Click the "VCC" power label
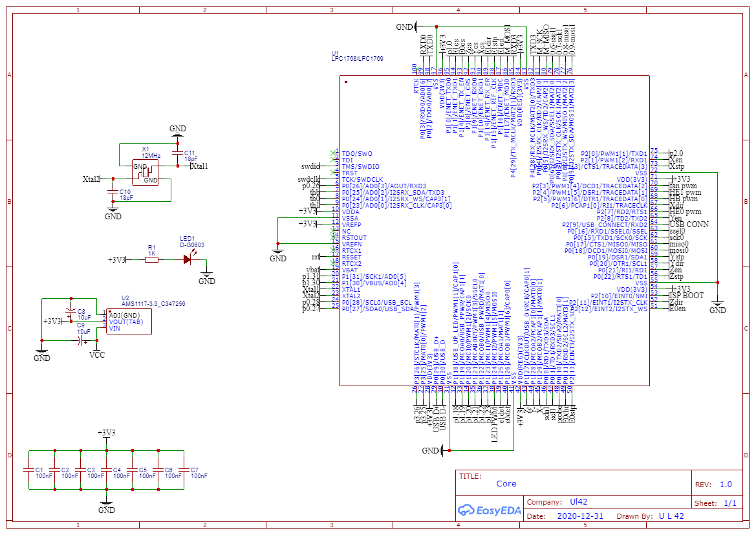This screenshot has height=535, width=756. click(x=97, y=355)
